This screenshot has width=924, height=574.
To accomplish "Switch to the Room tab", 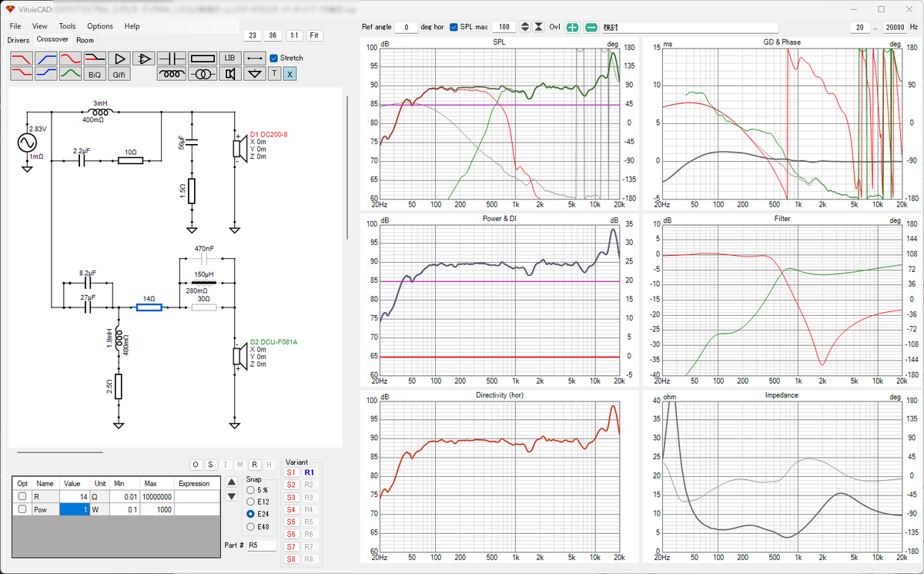I will tap(85, 40).
